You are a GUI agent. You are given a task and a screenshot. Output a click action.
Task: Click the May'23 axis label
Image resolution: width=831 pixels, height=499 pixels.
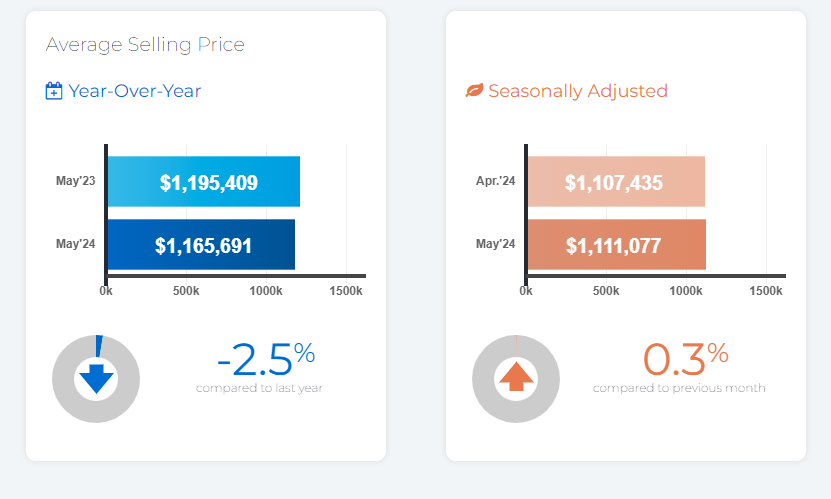(75, 182)
